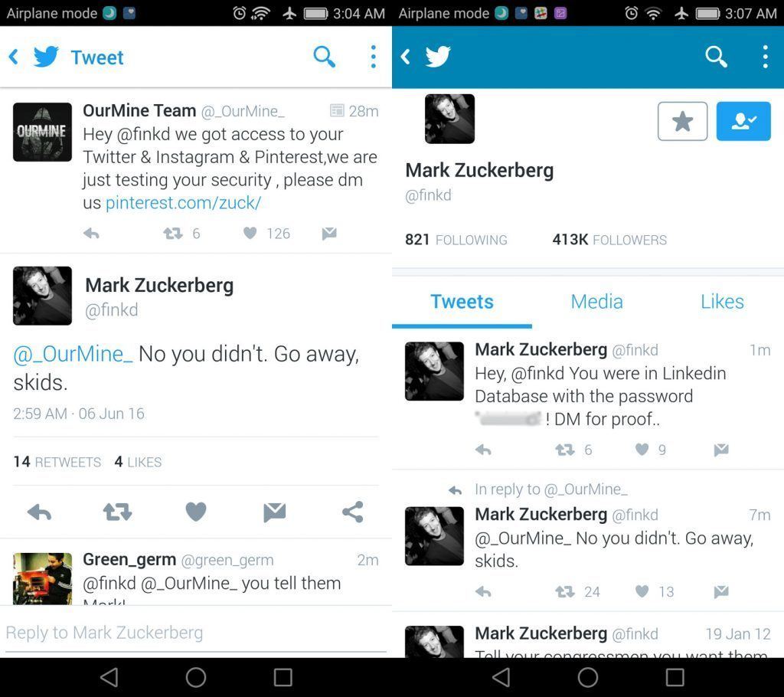
Task: Open search from the Tweet detail screen
Action: tap(324, 57)
